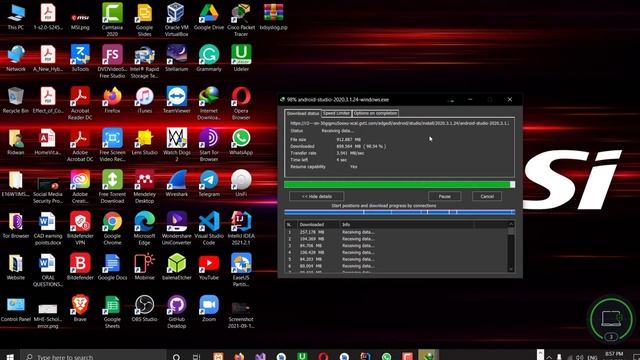Launch Bitdefender VPN icon

(x=80, y=228)
